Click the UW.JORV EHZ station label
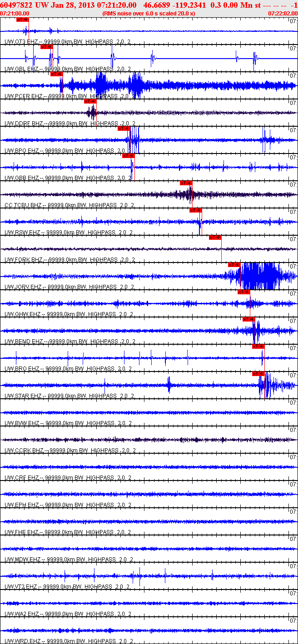The width and height of the screenshot is (298, 644). click(x=23, y=287)
